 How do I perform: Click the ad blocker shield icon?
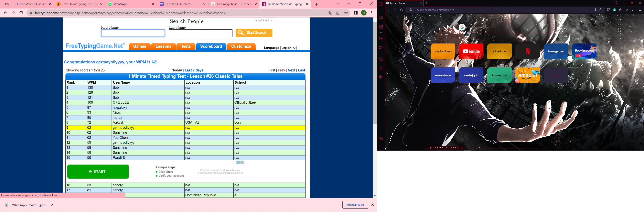pyautogui.click(x=608, y=10)
